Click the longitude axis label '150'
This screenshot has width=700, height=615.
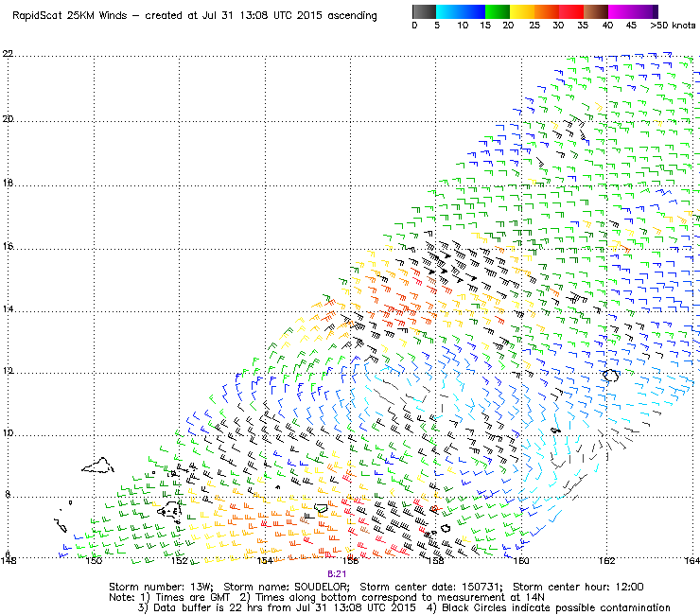coord(95,560)
